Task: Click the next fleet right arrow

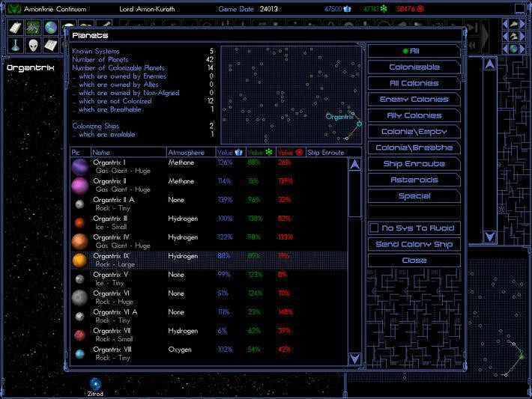Action: tap(522, 36)
